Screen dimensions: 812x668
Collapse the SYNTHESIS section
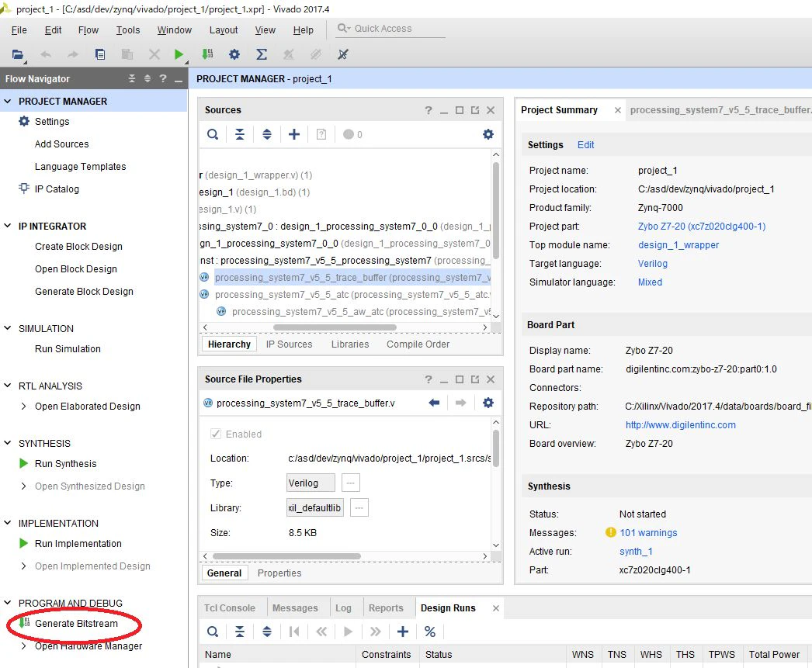click(x=8, y=443)
